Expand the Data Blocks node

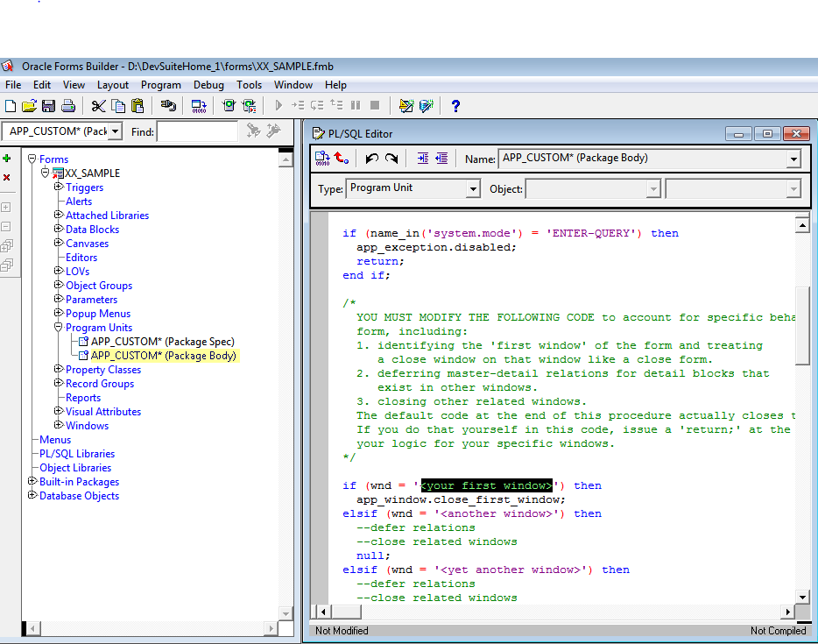59,229
